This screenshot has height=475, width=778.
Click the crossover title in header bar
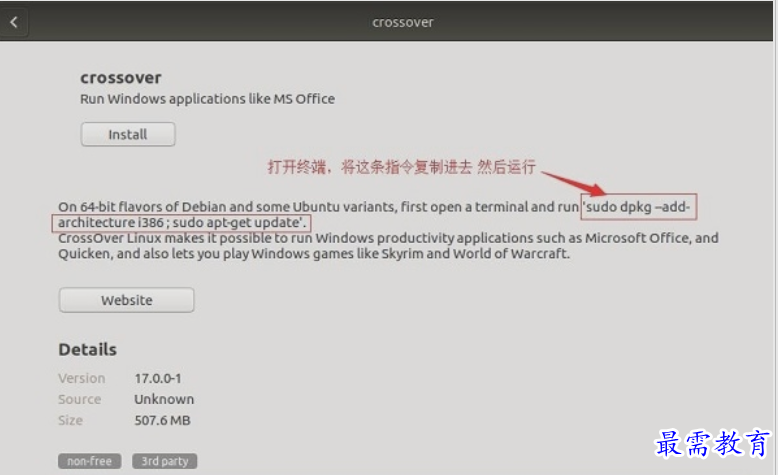[402, 22]
